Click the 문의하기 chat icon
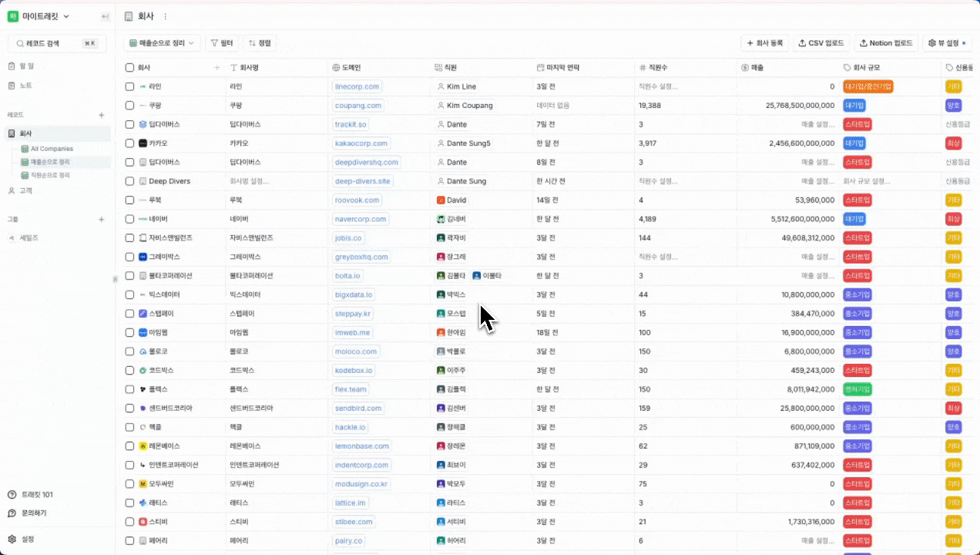 pyautogui.click(x=12, y=513)
